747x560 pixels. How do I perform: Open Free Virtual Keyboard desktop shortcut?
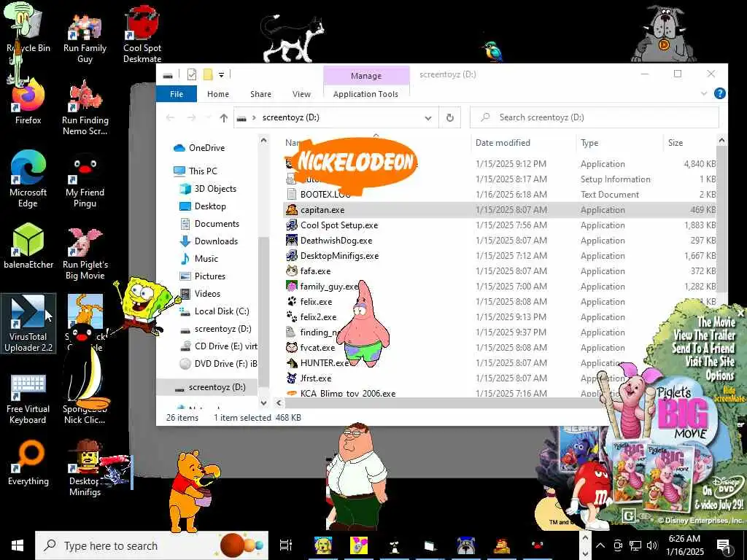pos(28,400)
